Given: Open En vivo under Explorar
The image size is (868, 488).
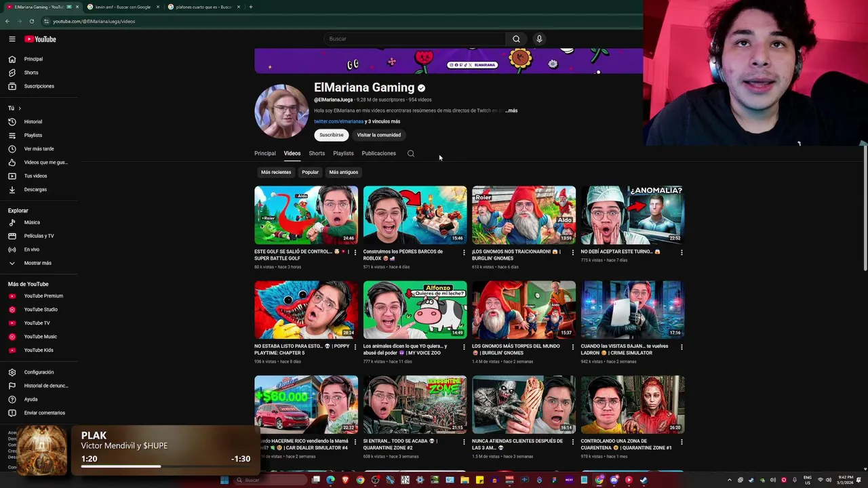Looking at the screenshot, I should point(32,249).
